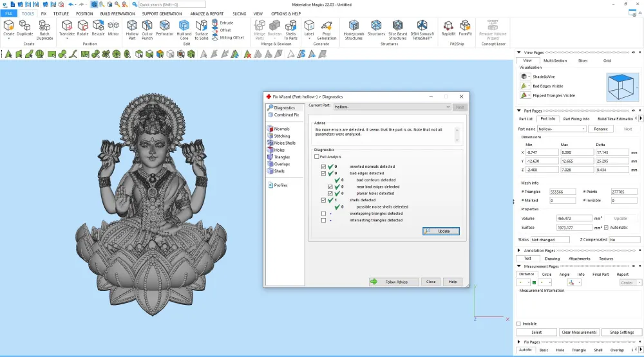Open the Structures tool

(x=376, y=28)
